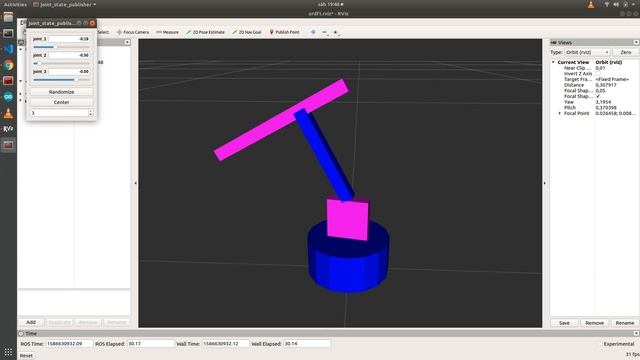Open the Files app in the dock
Image resolution: width=640 pixels, height=360 pixels.
(8, 17)
